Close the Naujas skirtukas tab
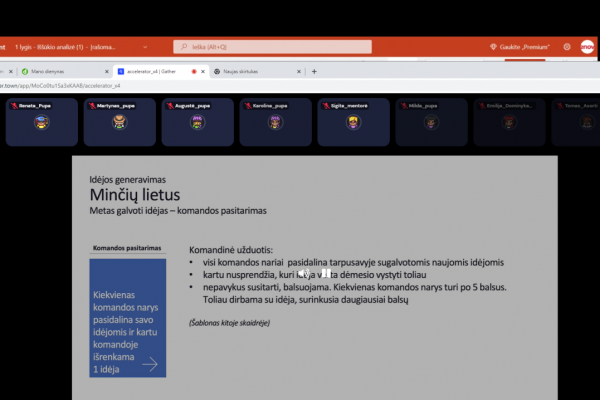The height and width of the screenshot is (400, 600). (299, 72)
